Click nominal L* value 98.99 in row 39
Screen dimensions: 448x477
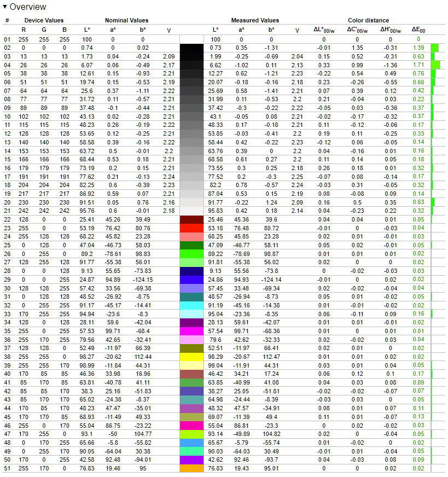pos(87,365)
